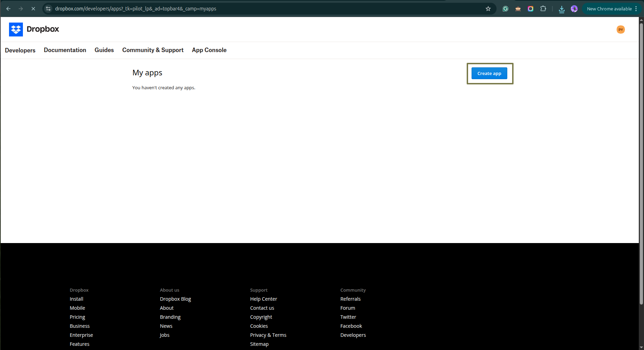Go back with the browser back arrow
Viewport: 644px width, 350px height.
(x=8, y=9)
